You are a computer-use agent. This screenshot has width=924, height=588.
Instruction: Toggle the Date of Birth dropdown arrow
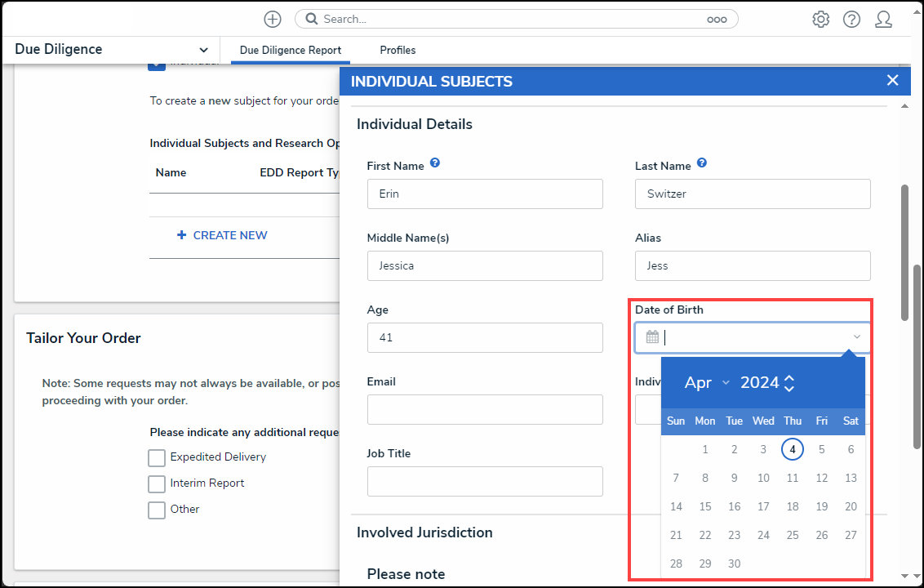pyautogui.click(x=857, y=336)
